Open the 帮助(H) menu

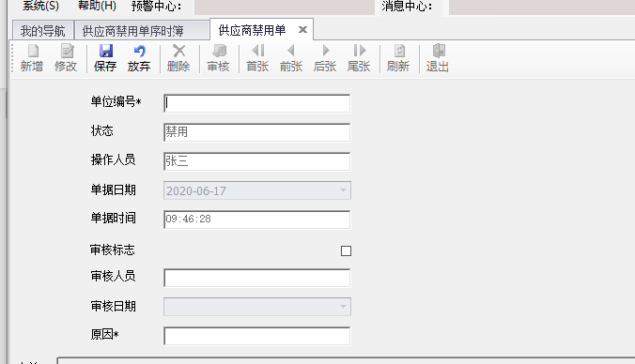pos(97,6)
